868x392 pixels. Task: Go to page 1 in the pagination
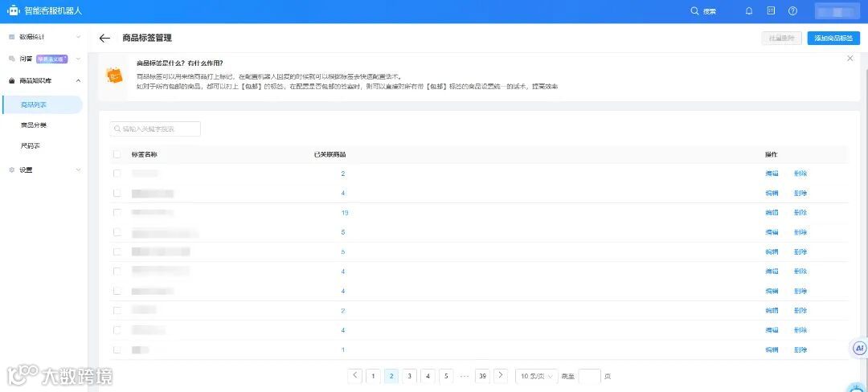(x=373, y=376)
